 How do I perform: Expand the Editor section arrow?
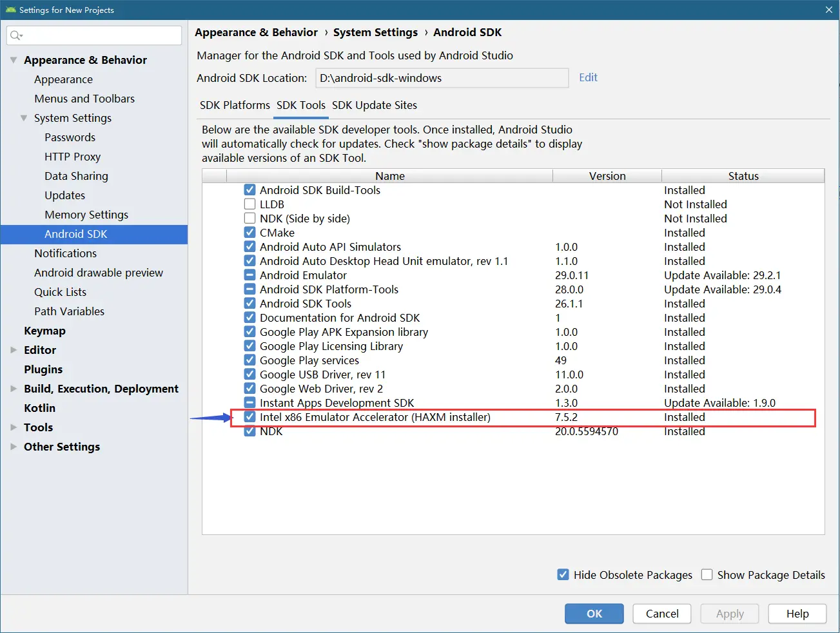pos(14,350)
